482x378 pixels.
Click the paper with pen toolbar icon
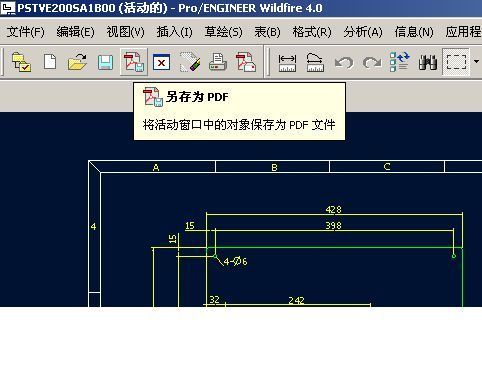(x=189, y=62)
